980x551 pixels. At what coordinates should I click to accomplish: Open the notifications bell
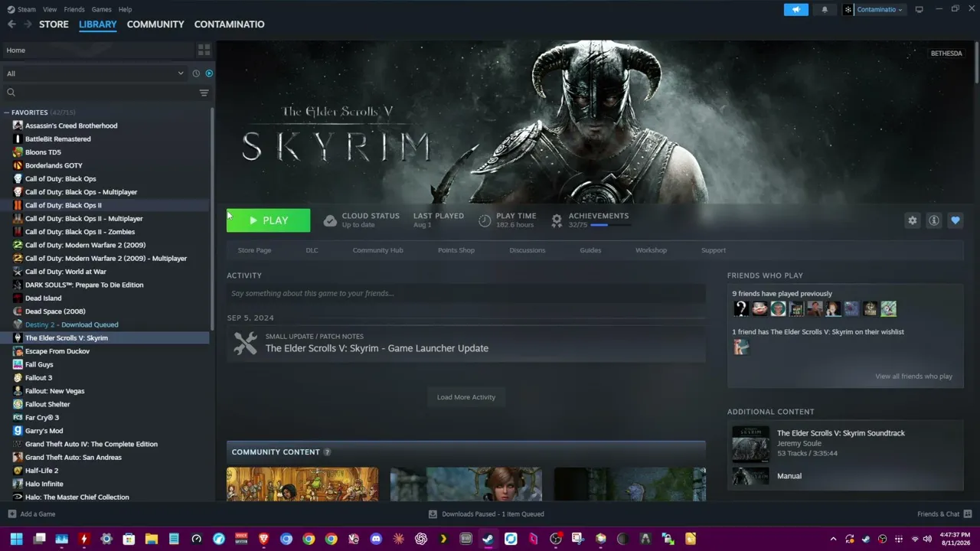(825, 9)
